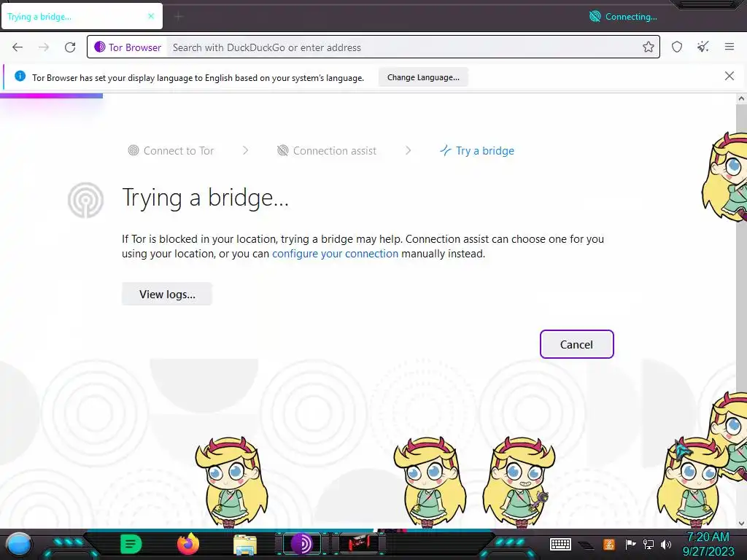Click the connection progress bar

[52, 96]
